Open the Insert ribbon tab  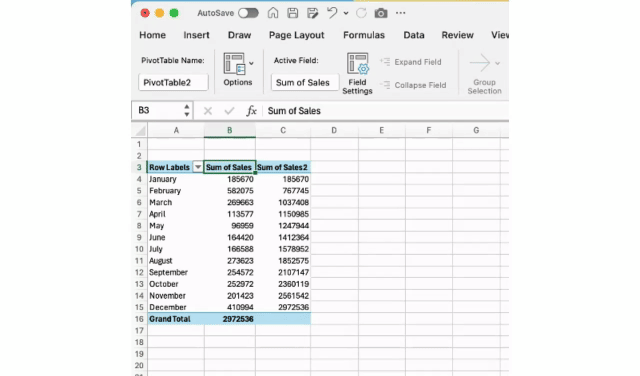tap(196, 35)
